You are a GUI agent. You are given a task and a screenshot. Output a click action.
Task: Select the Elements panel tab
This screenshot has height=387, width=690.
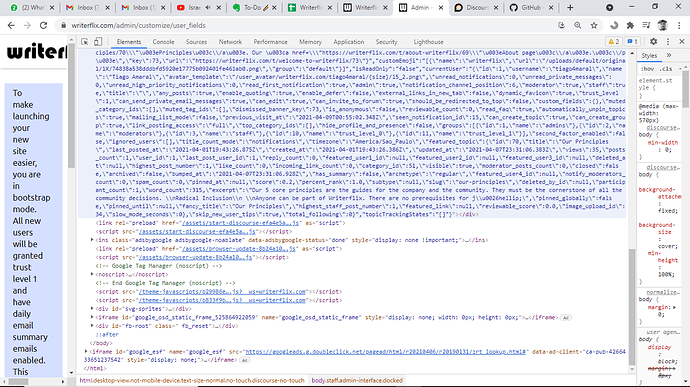click(128, 42)
